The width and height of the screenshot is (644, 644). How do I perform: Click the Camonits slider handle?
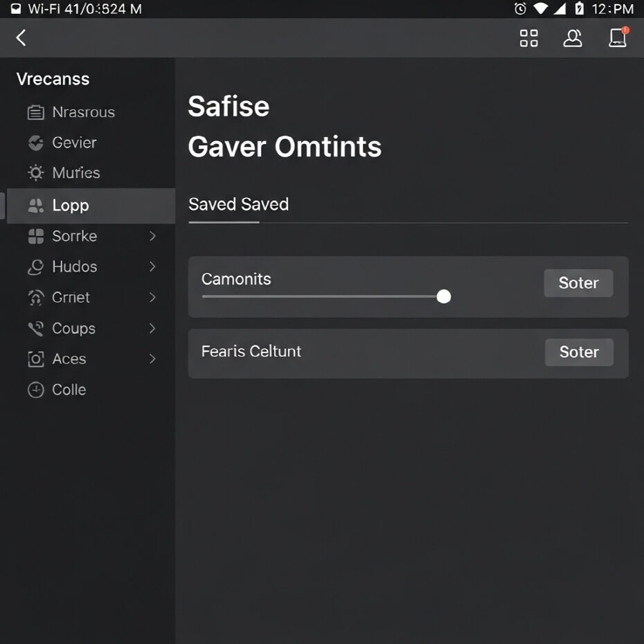(x=444, y=296)
